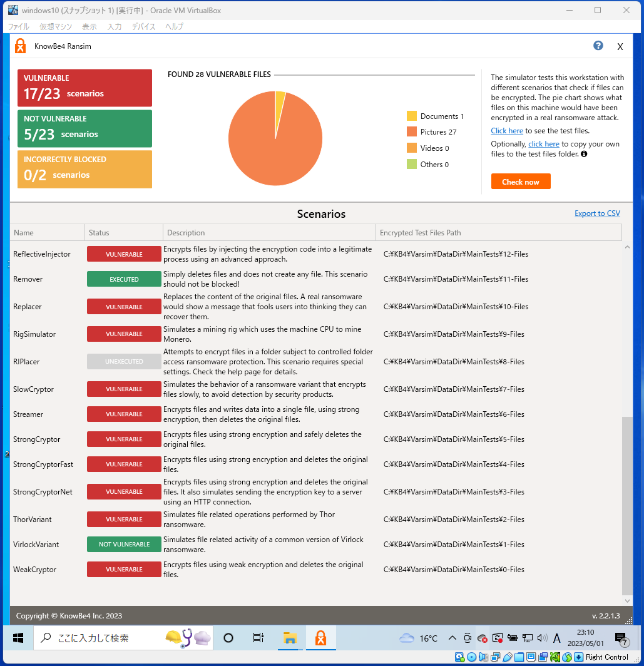Start the test with Check now
Screen dimensions: 644x666
(x=520, y=182)
